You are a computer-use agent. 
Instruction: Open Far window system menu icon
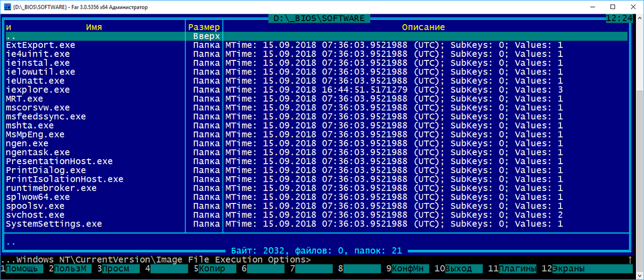(x=7, y=7)
